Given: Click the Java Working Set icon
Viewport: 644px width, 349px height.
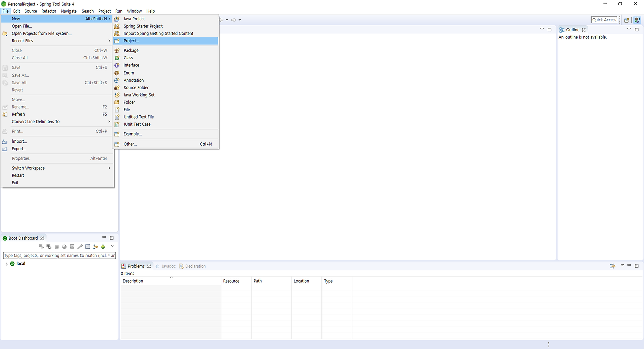Looking at the screenshot, I should [117, 95].
